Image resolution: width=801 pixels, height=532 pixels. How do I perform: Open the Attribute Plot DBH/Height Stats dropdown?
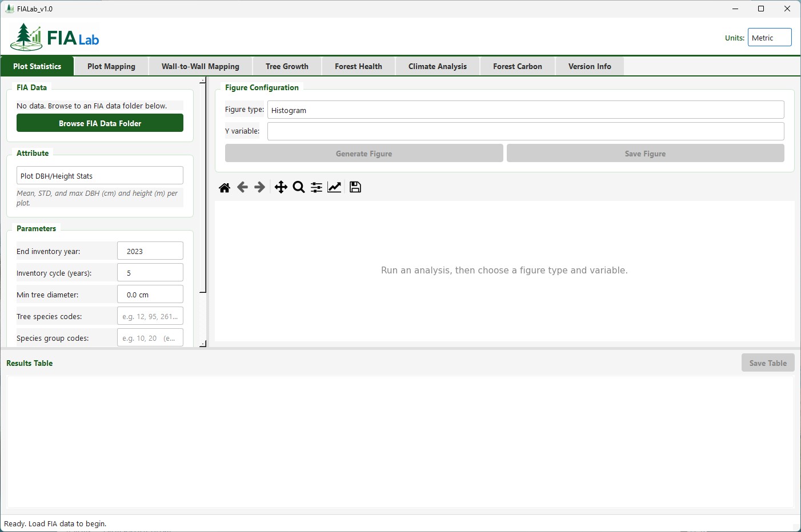pos(100,175)
